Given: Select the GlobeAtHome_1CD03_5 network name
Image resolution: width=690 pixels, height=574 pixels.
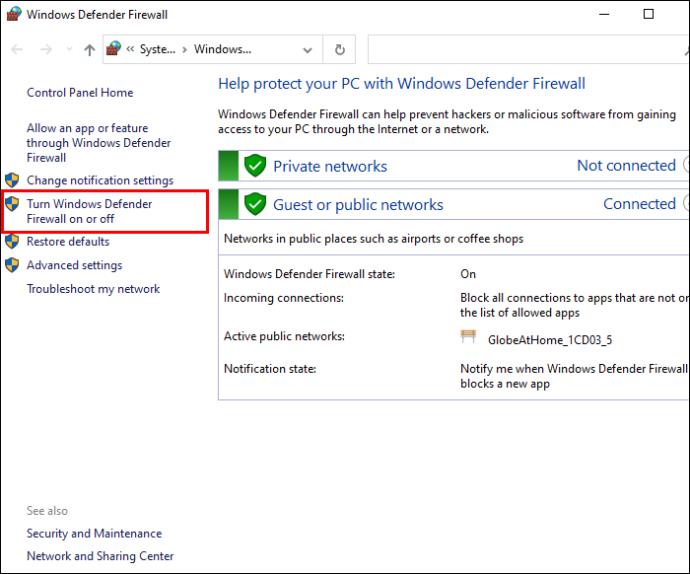Looking at the screenshot, I should (x=550, y=340).
